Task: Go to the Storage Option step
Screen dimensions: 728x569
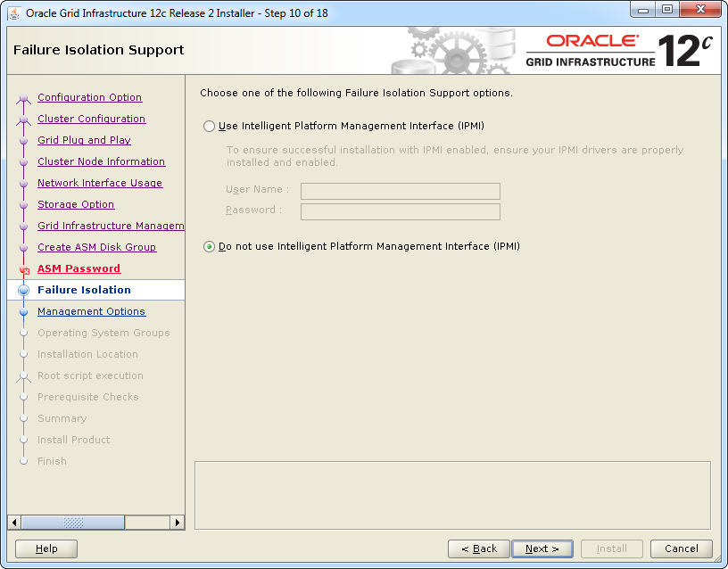Action: tap(76, 205)
